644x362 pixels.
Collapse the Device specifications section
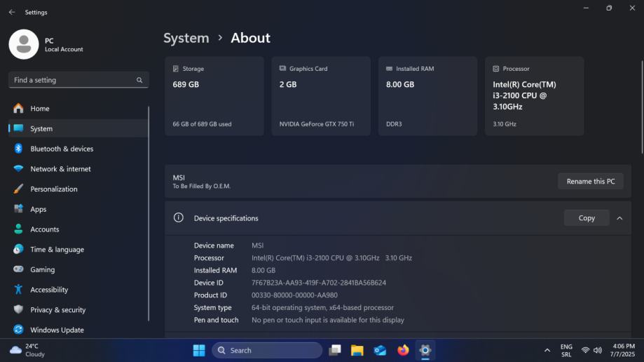pos(619,218)
